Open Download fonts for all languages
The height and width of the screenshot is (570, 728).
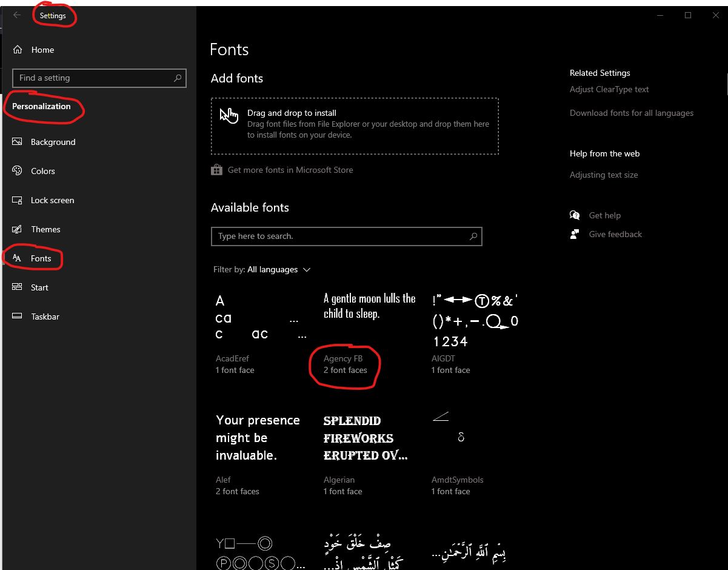(632, 113)
